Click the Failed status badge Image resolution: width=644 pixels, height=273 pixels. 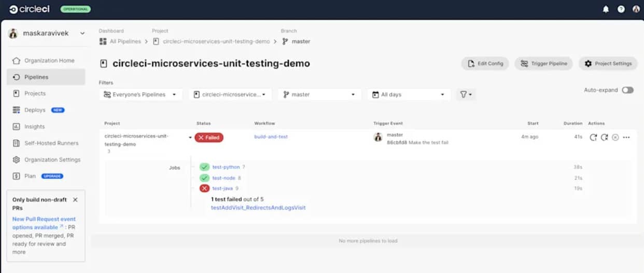pyautogui.click(x=209, y=137)
